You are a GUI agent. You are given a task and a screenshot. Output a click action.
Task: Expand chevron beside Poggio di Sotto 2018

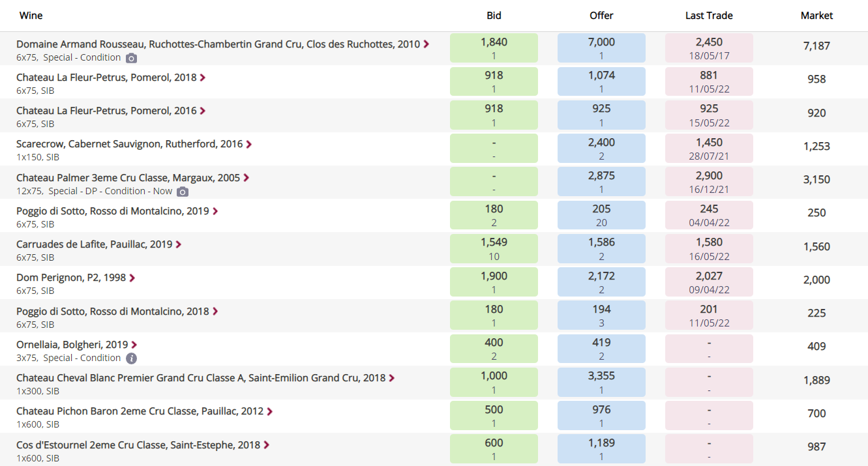coord(215,312)
